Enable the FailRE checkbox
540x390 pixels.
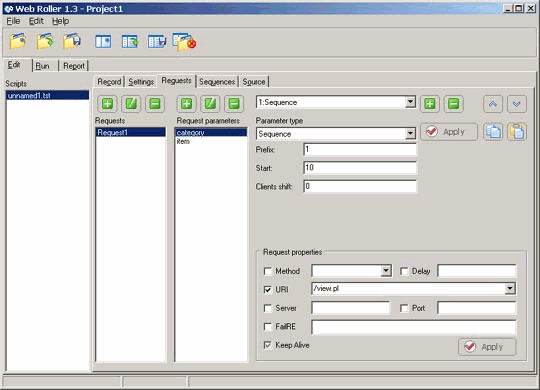click(268, 326)
